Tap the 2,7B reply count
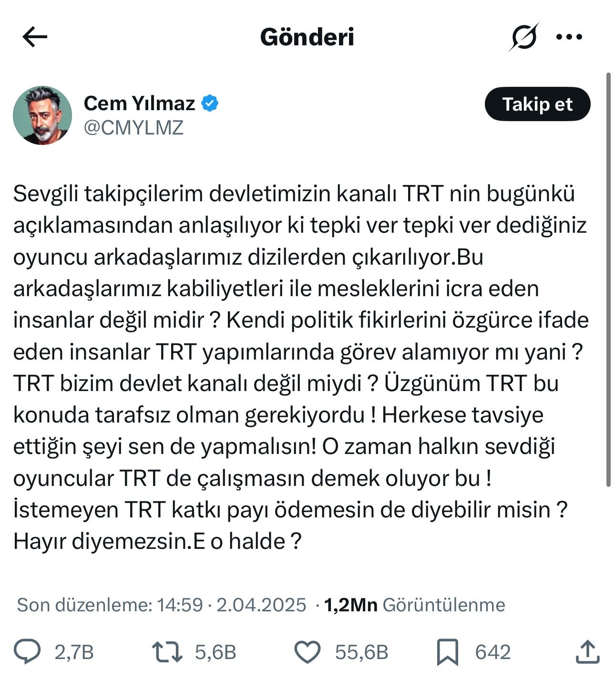615x700 pixels. [74, 652]
